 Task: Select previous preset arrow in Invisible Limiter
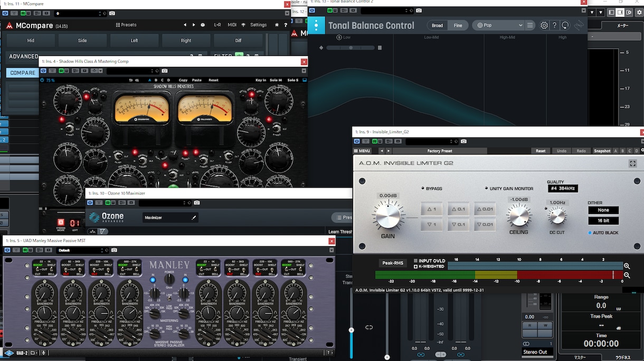click(x=381, y=151)
